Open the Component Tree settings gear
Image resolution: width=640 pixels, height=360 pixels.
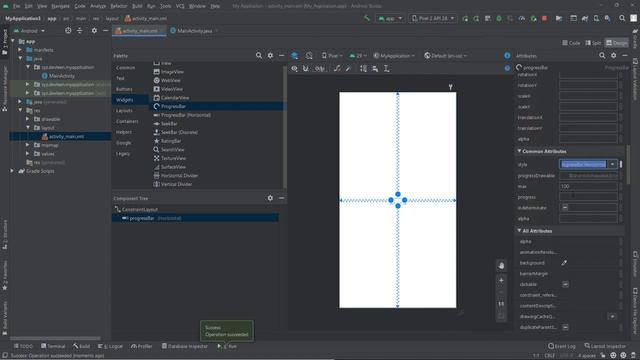pyautogui.click(x=270, y=198)
